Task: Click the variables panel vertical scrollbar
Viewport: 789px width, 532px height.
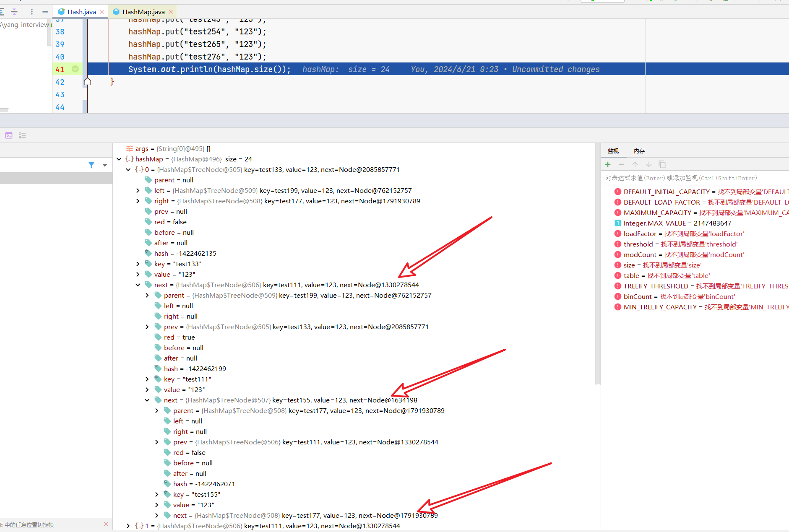Action: [598, 264]
